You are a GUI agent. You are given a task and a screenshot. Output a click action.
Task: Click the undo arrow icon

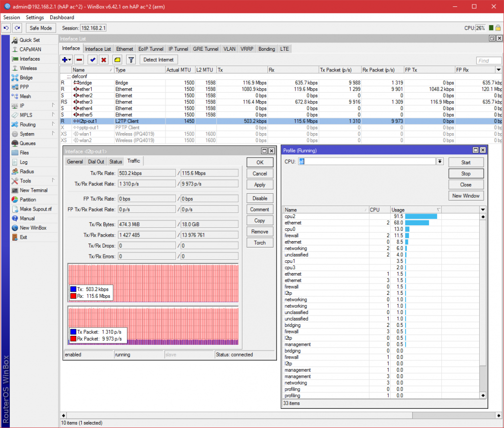pyautogui.click(x=6, y=28)
